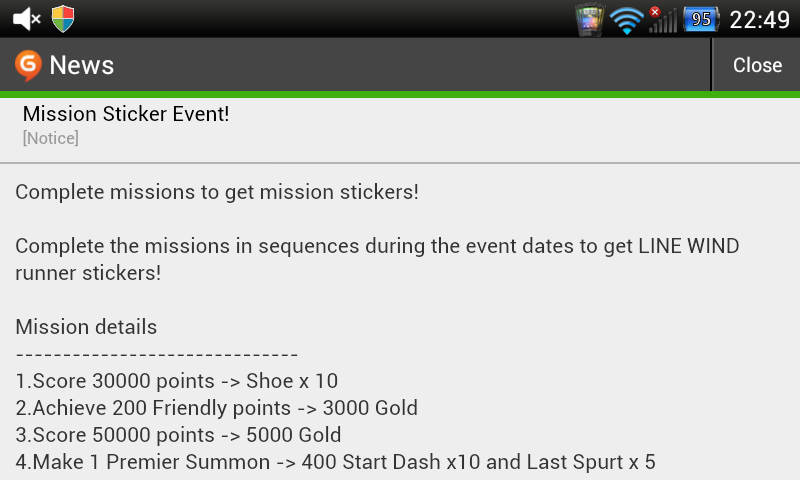Tap 'Complete missions to get mission stickers!' text

216,192
